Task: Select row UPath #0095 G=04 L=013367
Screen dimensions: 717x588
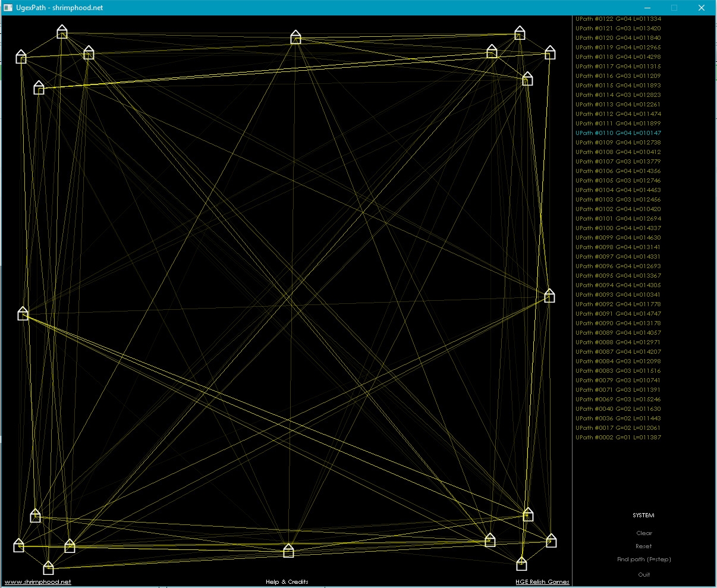Action: point(618,276)
